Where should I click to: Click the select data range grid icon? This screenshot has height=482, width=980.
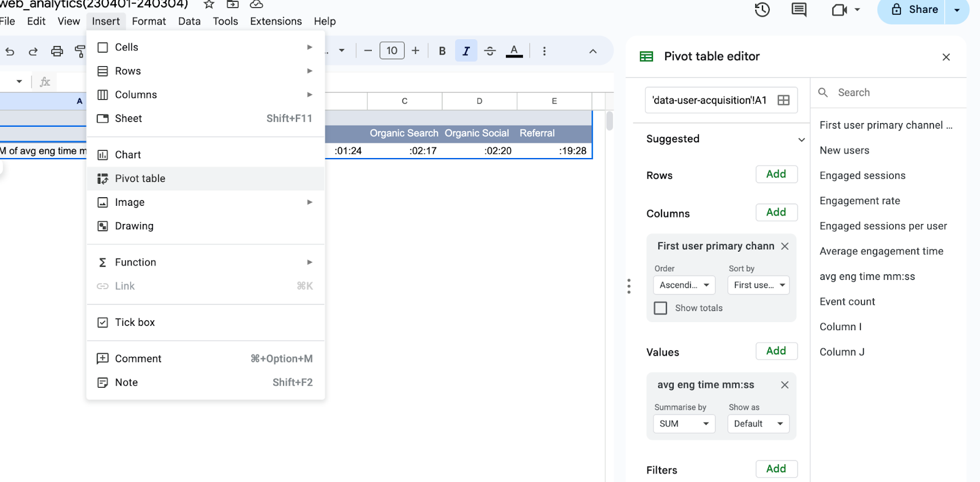click(x=783, y=100)
